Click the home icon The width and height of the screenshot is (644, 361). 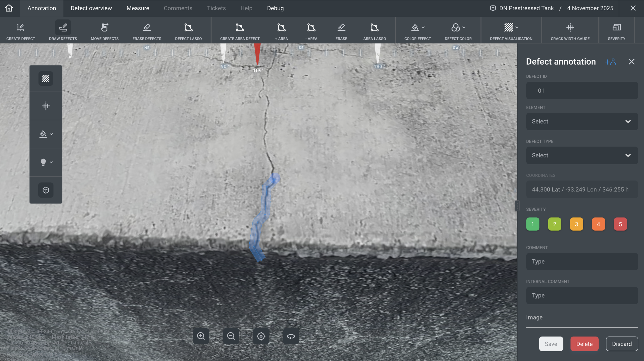click(x=9, y=8)
